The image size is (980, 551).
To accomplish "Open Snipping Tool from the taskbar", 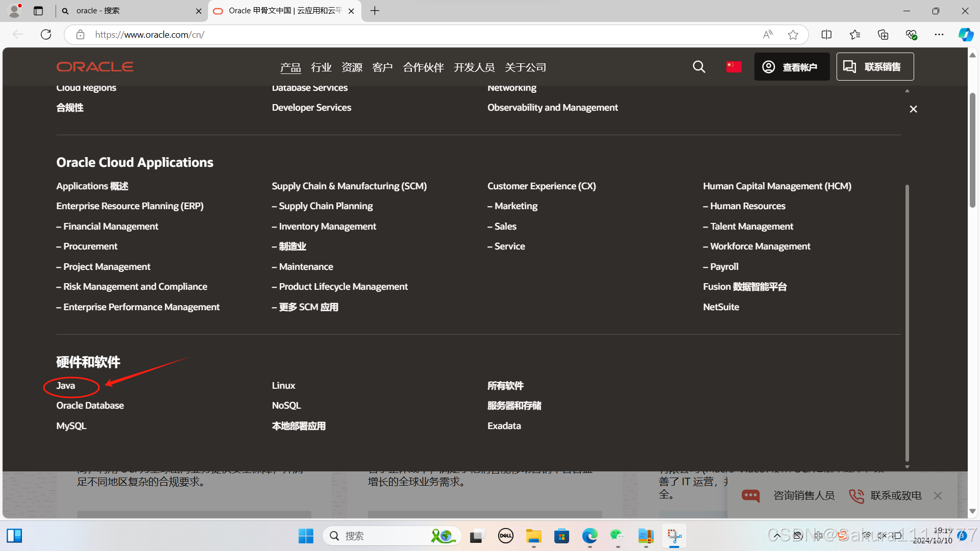I will click(x=674, y=536).
